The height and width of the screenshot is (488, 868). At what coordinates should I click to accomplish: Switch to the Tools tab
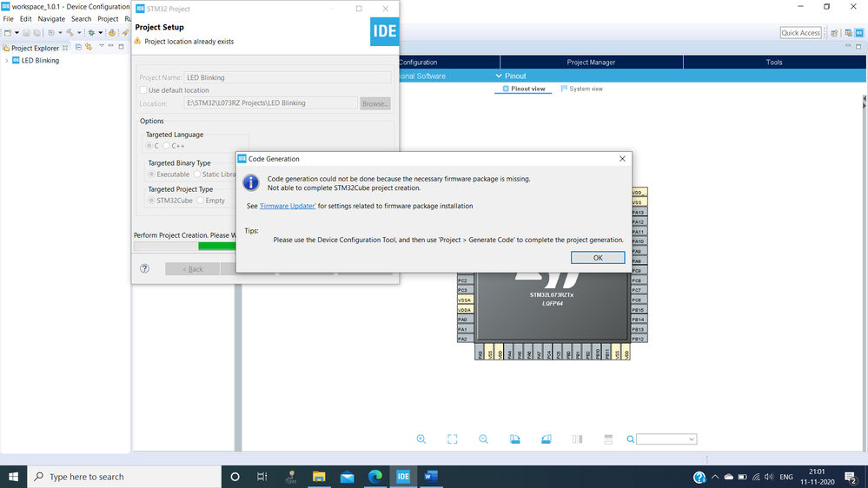coord(774,62)
